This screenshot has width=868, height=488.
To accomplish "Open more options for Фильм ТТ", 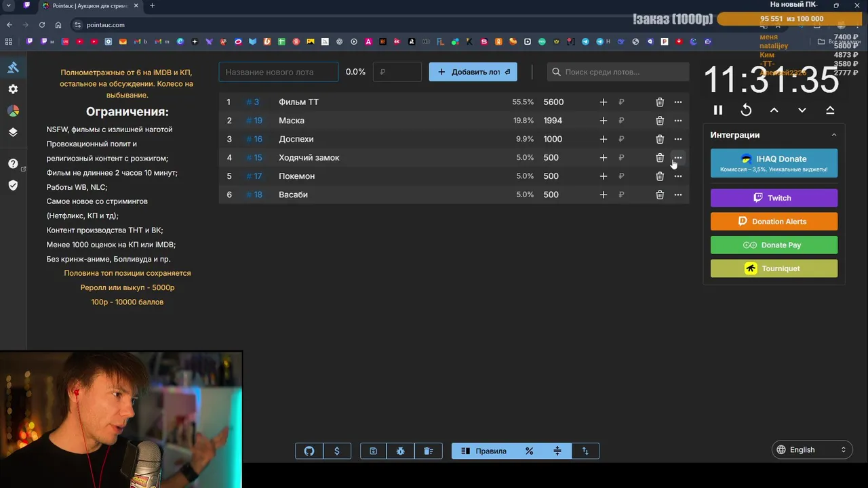I will [678, 102].
